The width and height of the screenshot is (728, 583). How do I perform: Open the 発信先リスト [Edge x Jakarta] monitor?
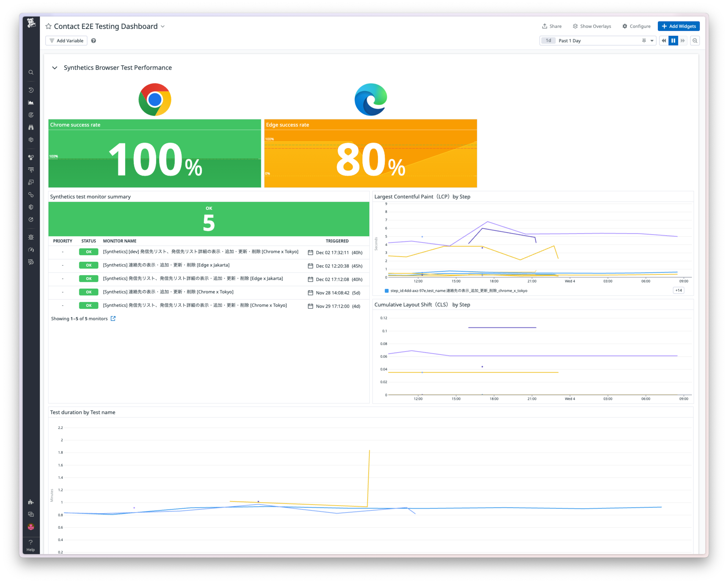[209, 279]
